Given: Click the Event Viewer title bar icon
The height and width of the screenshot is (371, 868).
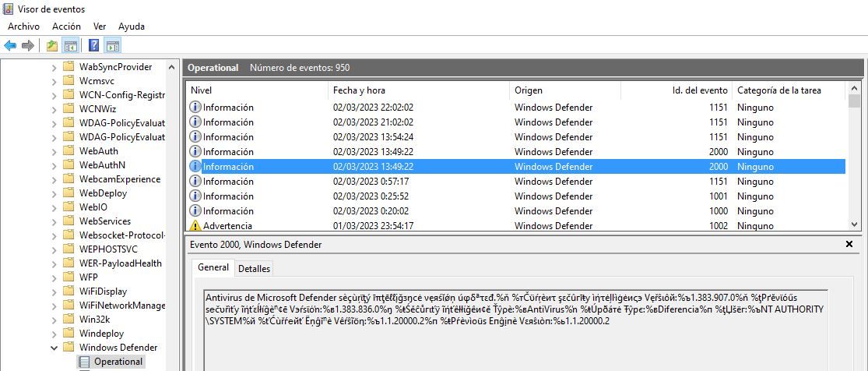Looking at the screenshot, I should [9, 9].
